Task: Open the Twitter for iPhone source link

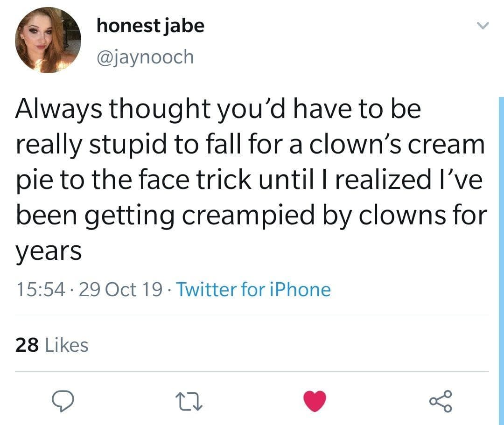Action: (x=254, y=289)
